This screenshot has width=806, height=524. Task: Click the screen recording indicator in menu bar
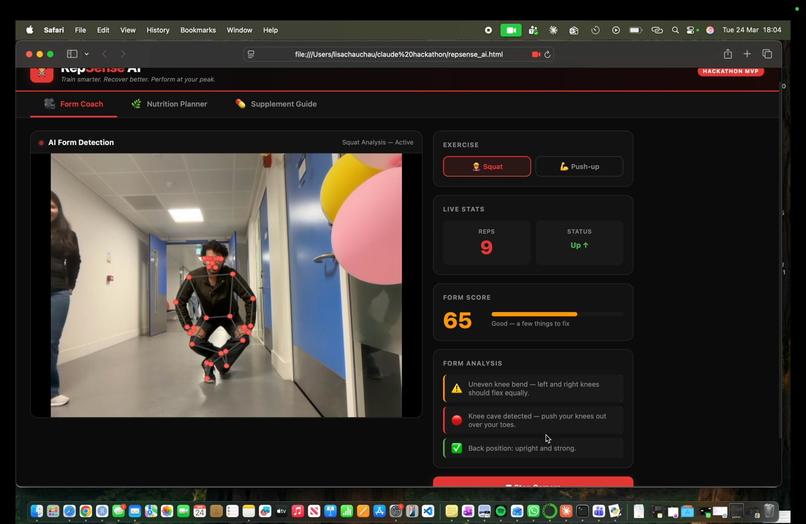point(488,30)
